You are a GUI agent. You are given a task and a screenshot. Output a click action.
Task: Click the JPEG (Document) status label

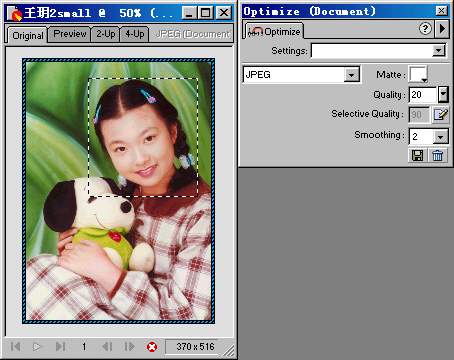[x=193, y=34]
